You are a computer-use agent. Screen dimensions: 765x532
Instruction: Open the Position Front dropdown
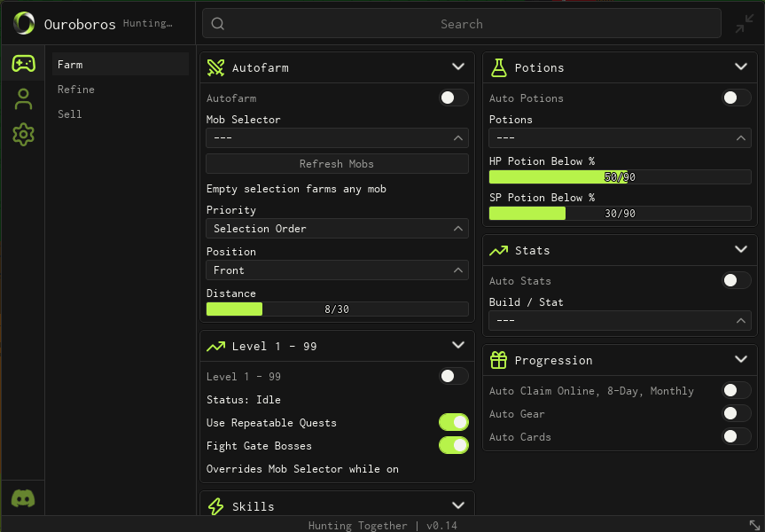[x=337, y=270]
